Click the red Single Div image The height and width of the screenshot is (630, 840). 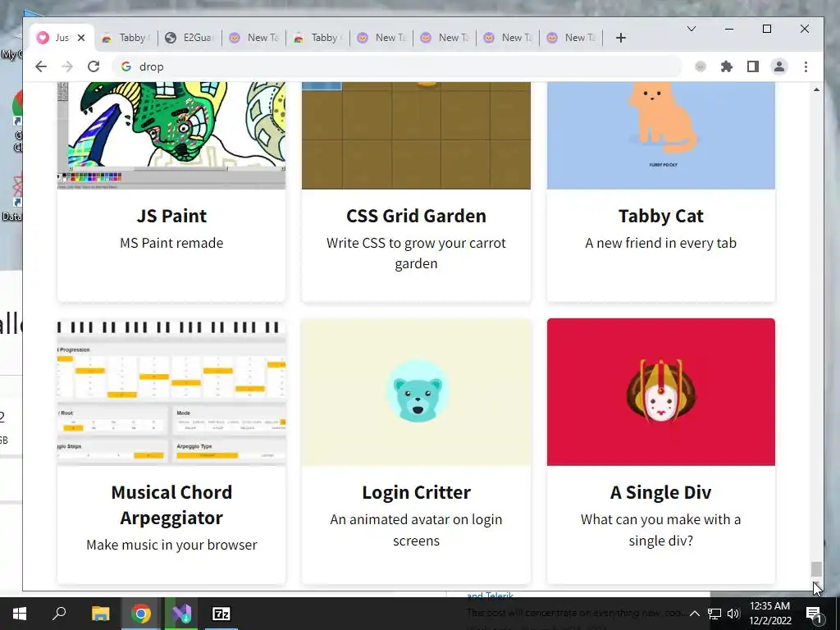click(660, 392)
